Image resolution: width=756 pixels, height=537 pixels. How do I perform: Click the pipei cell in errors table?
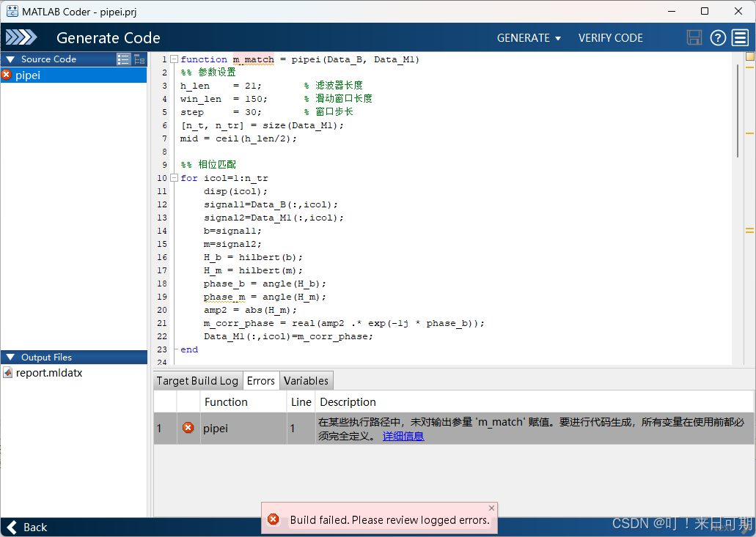coord(243,428)
